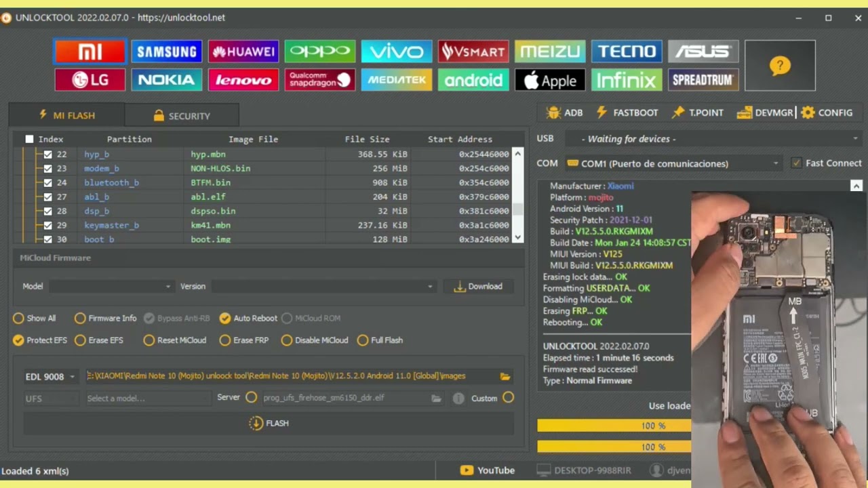
Task: Open the Huawei brand module
Action: (243, 52)
